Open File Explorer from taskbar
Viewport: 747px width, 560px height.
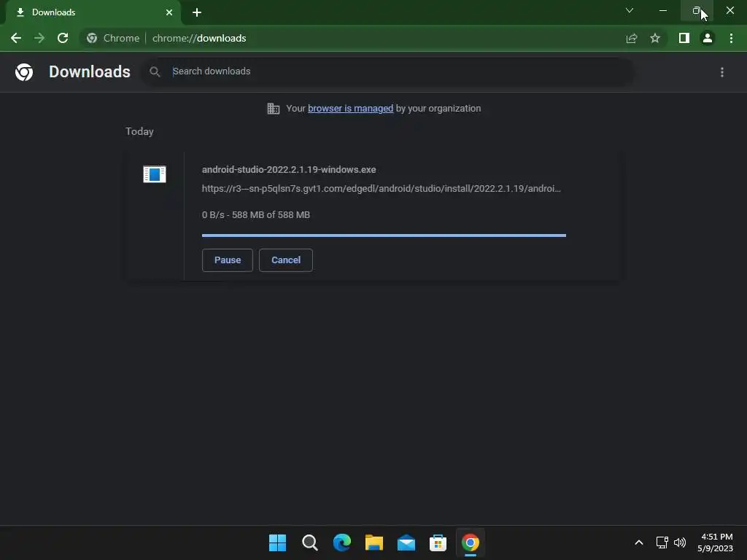pos(374,542)
